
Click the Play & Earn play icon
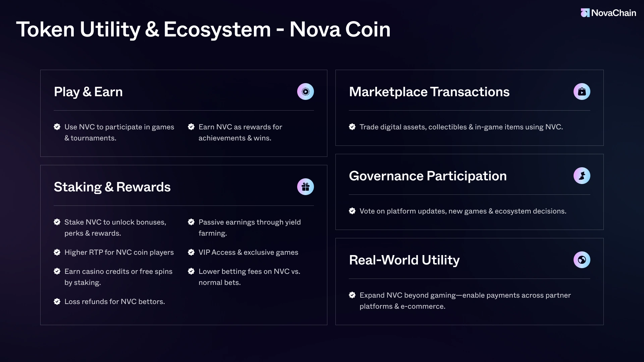pos(305,92)
